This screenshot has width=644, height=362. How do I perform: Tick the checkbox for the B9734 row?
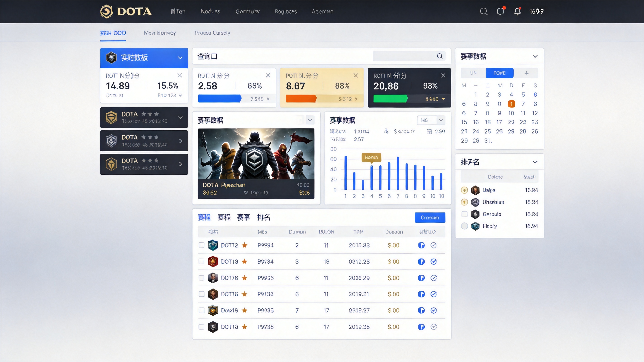click(x=201, y=261)
